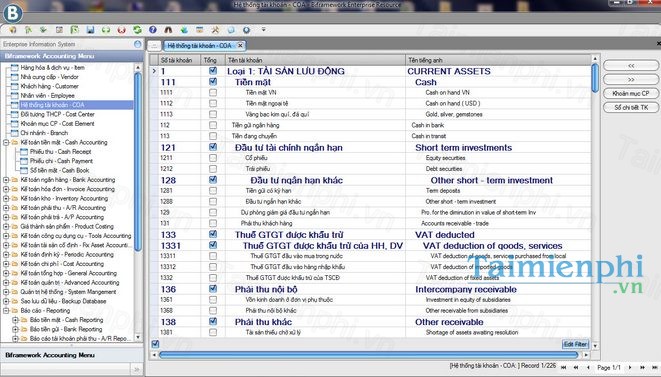Click the yellow home icon in toolbar
661x377 pixels.
click(x=13, y=30)
